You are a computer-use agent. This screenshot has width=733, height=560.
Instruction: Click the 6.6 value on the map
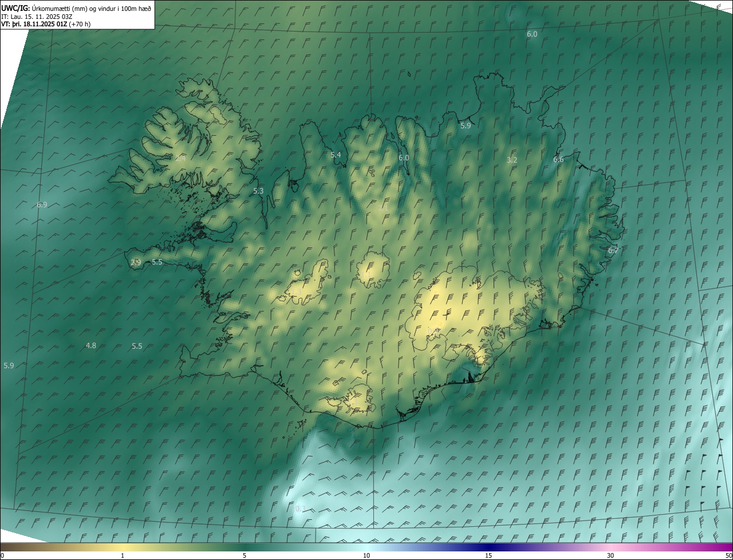[x=558, y=159]
